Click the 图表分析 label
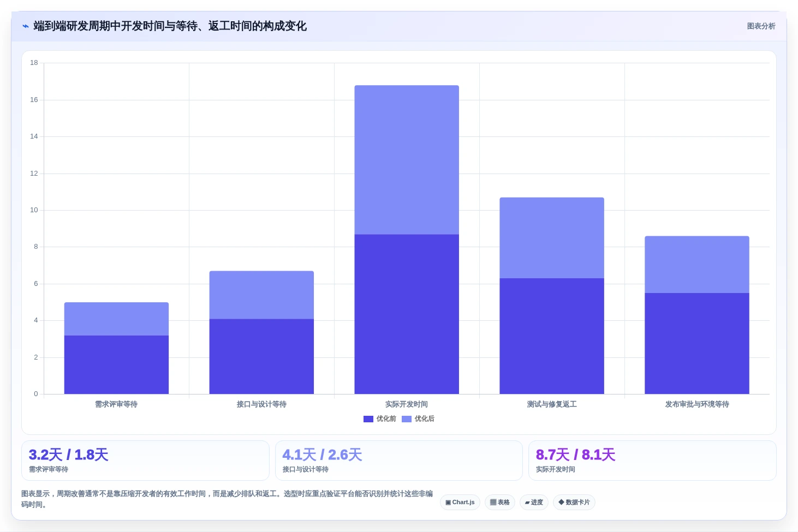This screenshot has width=798, height=532. click(x=761, y=26)
